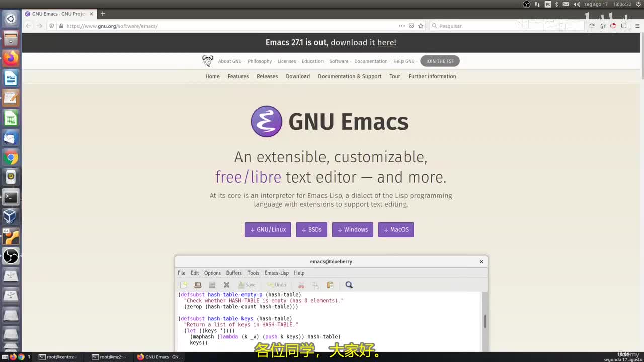Close the GNU Emacs browser tab
The width and height of the screenshot is (644, 362).
coord(91,14)
